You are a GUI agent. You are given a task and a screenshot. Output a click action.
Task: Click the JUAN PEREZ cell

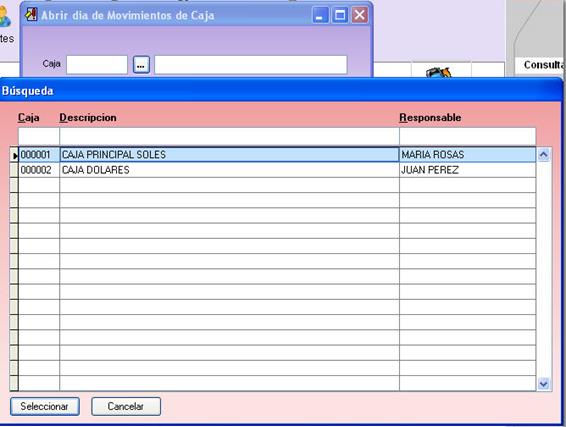[467, 170]
